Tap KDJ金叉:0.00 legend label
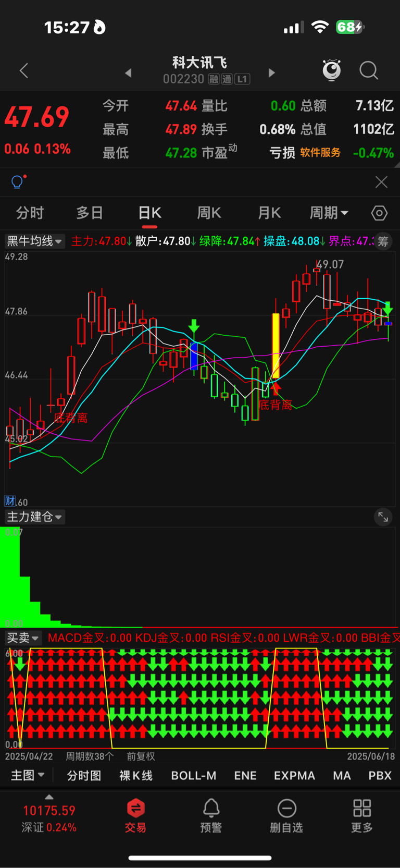The height and width of the screenshot is (868, 400). [171, 638]
